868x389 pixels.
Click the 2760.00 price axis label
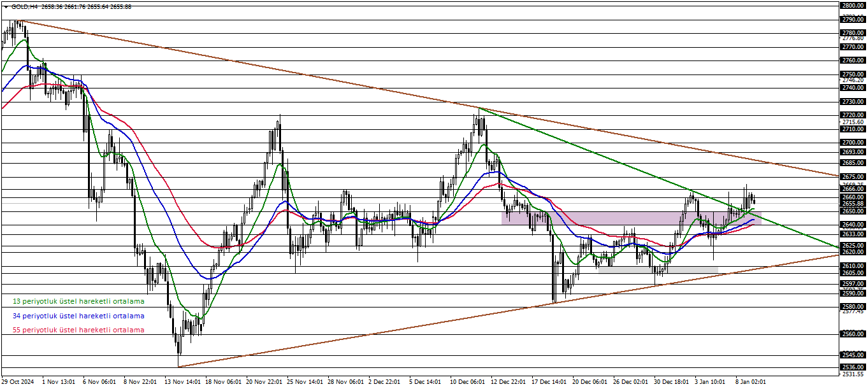853,60
